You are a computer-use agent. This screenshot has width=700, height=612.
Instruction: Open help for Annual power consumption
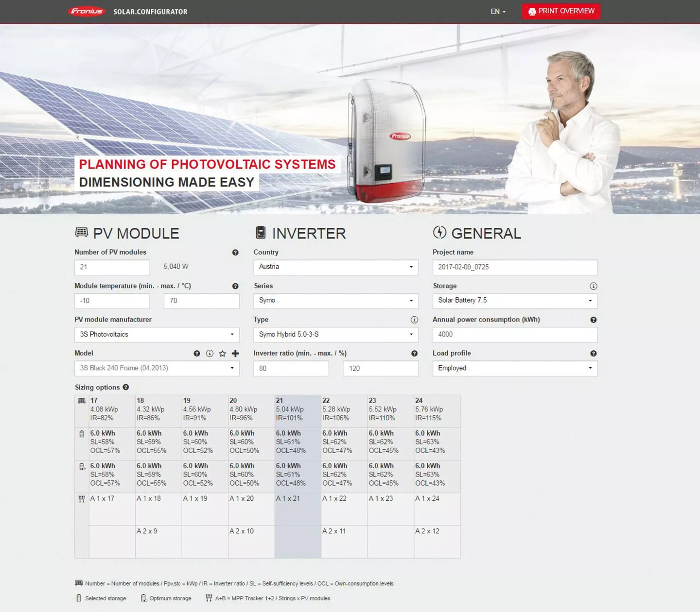point(593,320)
